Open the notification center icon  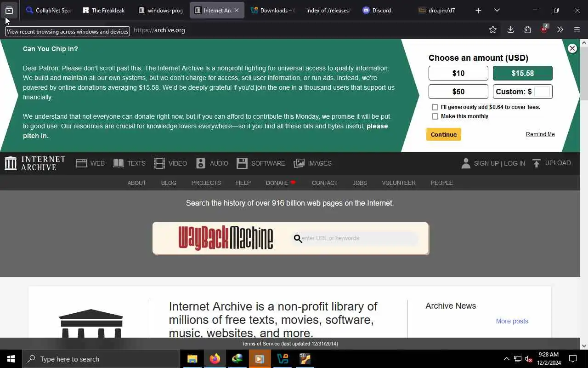point(573,359)
